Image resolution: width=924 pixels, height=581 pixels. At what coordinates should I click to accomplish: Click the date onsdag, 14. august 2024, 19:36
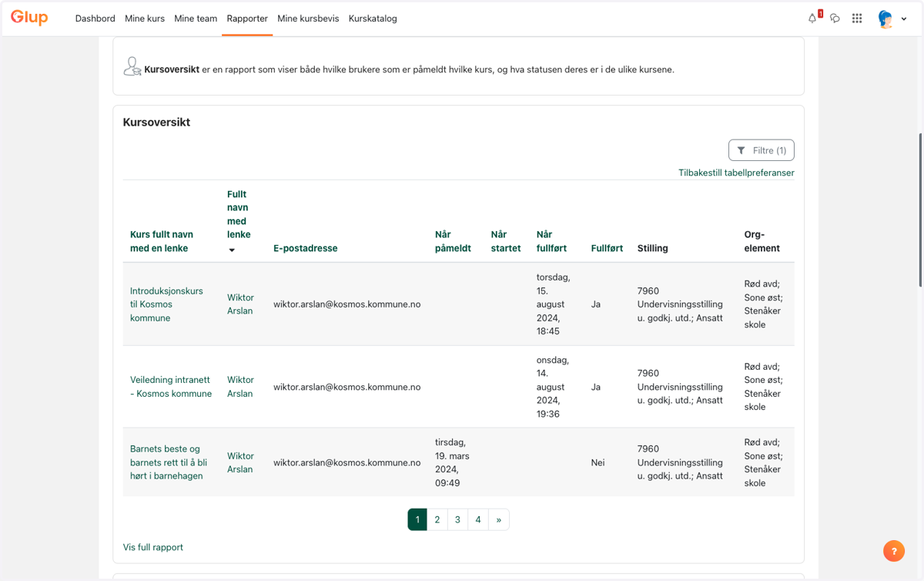tap(552, 387)
